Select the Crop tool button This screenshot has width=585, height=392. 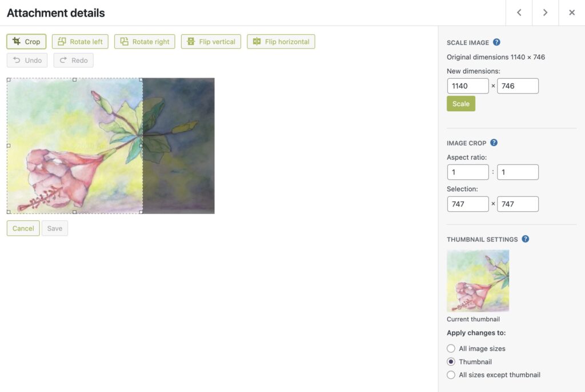26,42
